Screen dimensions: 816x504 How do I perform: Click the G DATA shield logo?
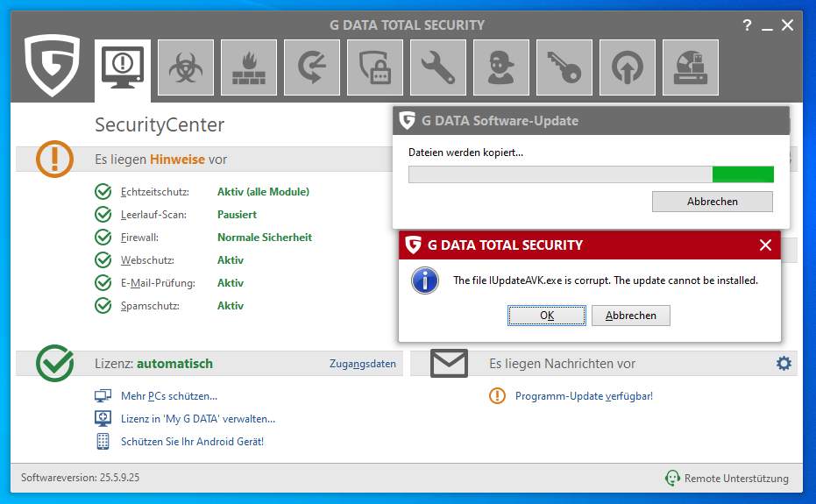tap(52, 65)
